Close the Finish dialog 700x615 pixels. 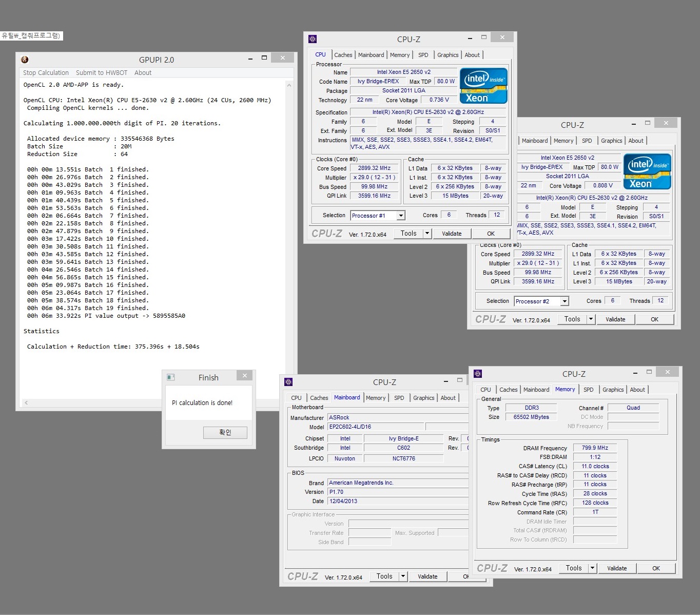[245, 376]
